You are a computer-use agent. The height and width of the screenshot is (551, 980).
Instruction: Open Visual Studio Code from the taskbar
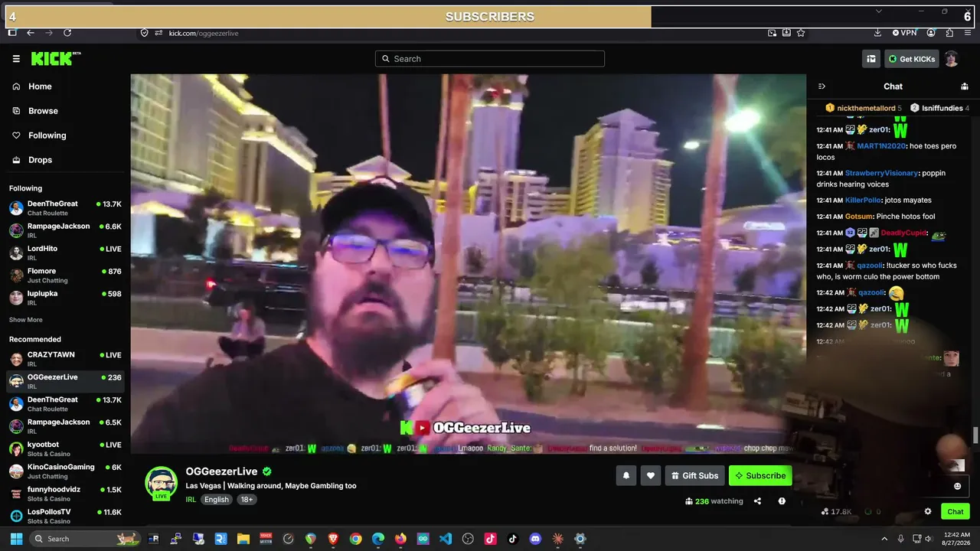tap(446, 539)
